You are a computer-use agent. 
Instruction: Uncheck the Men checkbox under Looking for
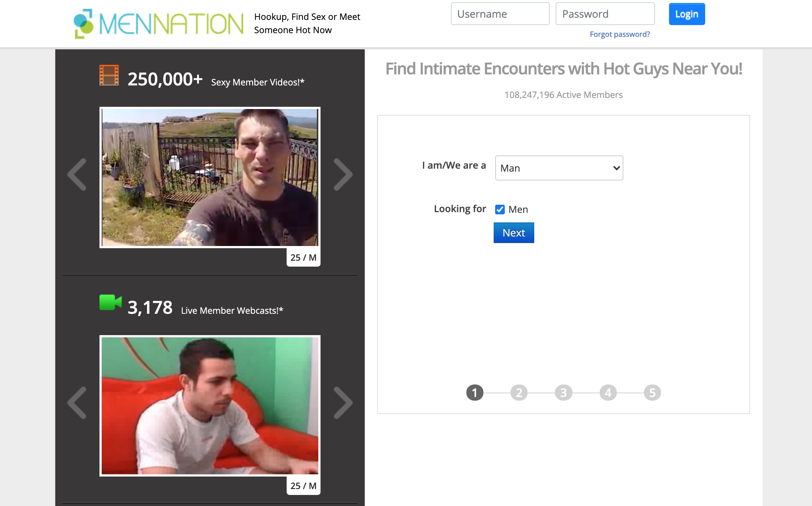click(500, 209)
